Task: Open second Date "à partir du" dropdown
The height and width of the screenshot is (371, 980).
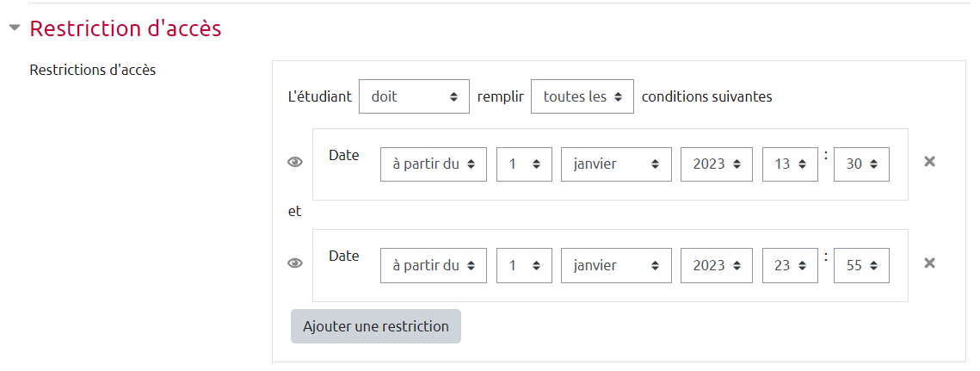Action: 433,266
